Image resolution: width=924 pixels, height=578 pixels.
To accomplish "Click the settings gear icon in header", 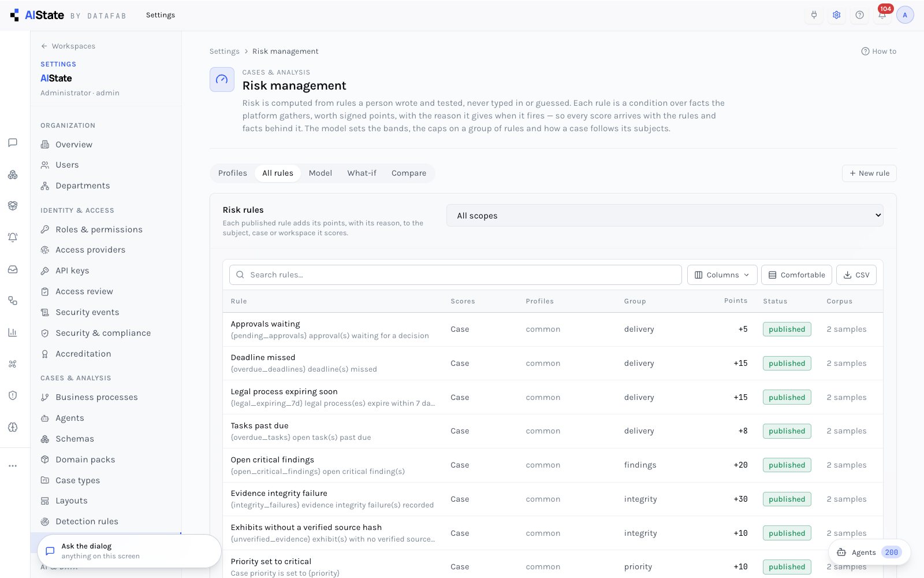I will (x=836, y=15).
